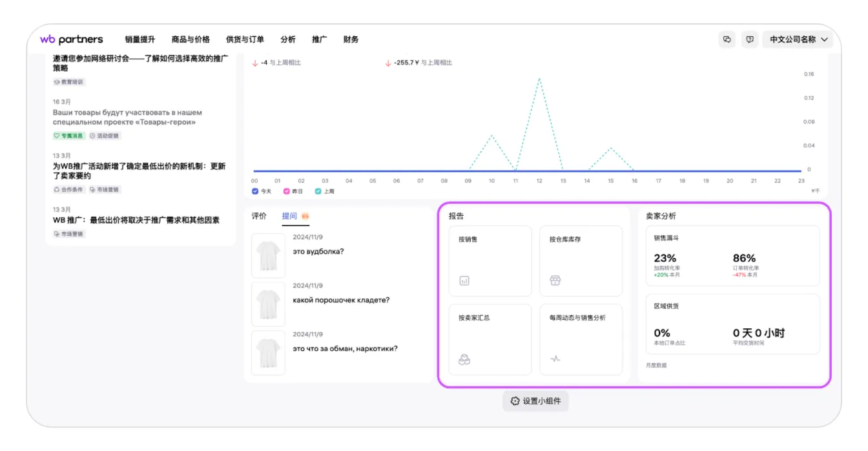
Task: Click the pulse line icon in weekly dynamics card
Action: (x=555, y=359)
